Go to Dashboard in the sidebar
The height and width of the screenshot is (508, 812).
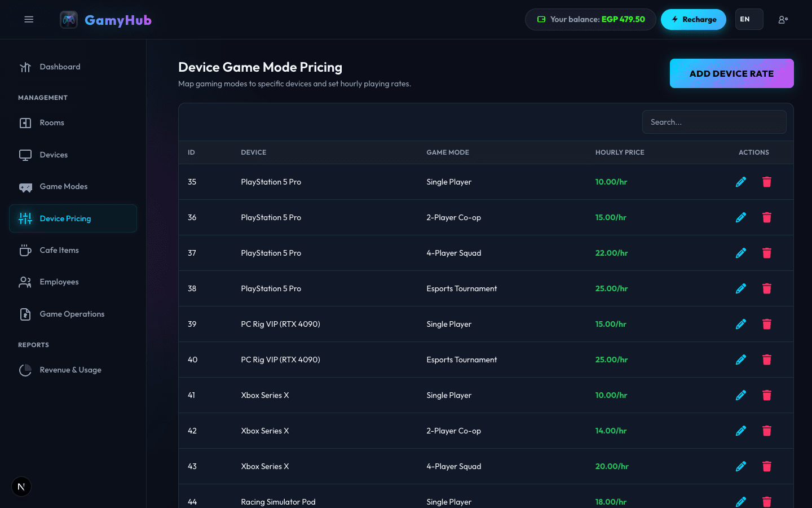(73, 67)
